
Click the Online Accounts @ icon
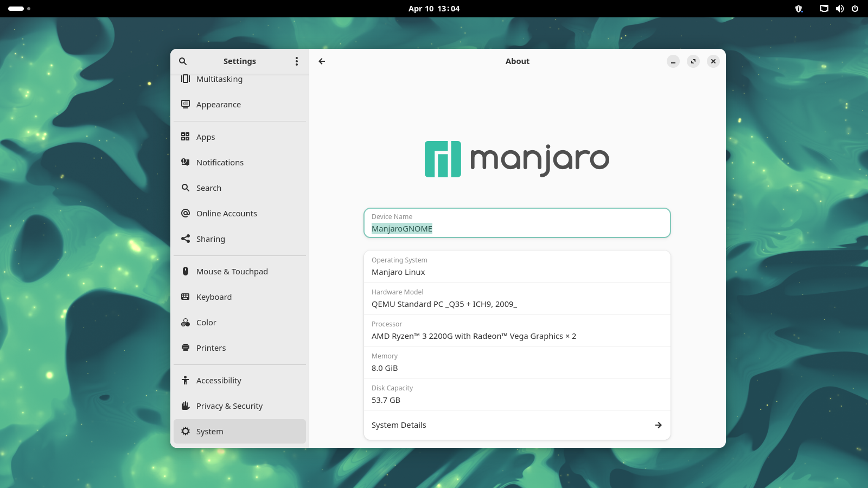pyautogui.click(x=186, y=213)
